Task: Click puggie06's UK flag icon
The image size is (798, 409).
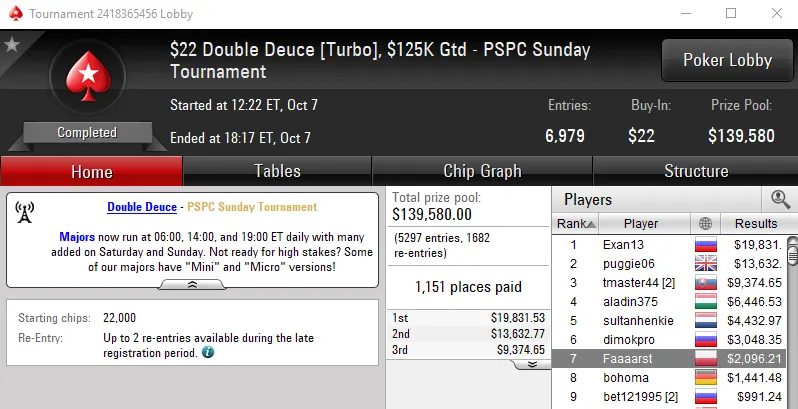Action: click(706, 263)
